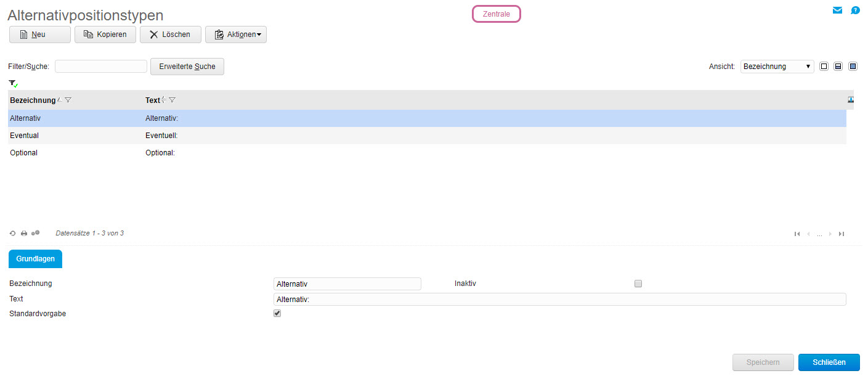Viewport: 868px width, 376px height.
Task: Click the Bezeichnung column header label
Action: [x=33, y=100]
